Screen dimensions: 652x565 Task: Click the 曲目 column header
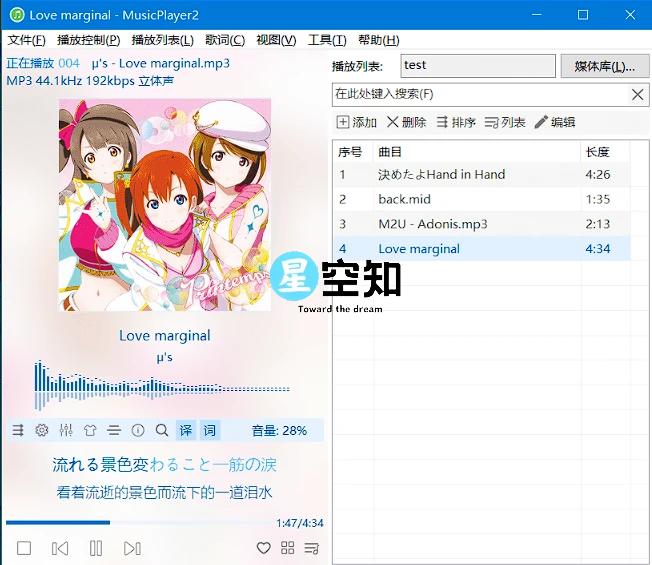tap(477, 152)
